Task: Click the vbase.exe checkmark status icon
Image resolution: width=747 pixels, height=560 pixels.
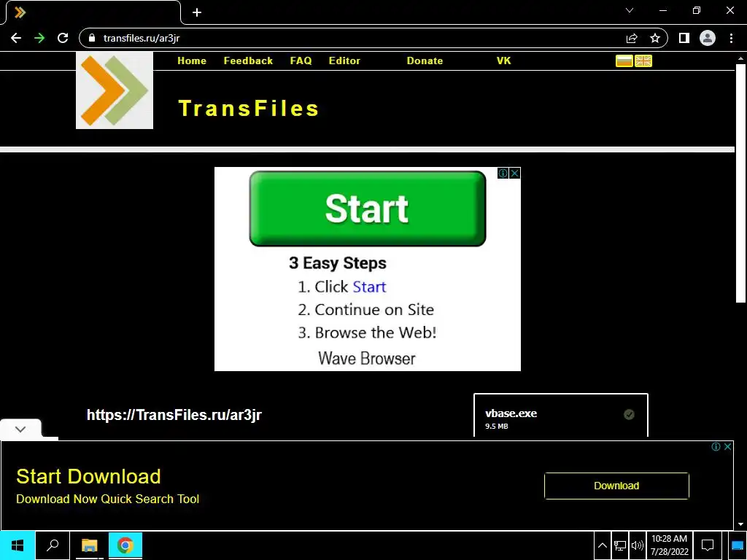Action: 629,415
